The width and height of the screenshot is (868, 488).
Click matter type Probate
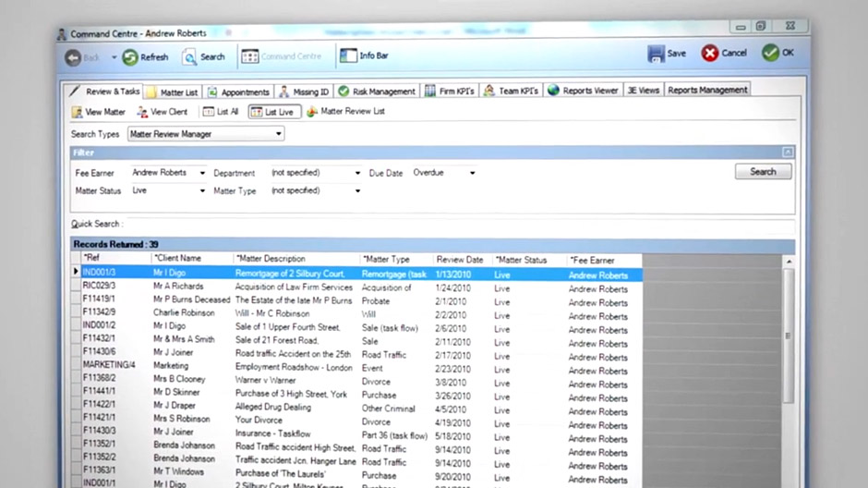click(376, 301)
